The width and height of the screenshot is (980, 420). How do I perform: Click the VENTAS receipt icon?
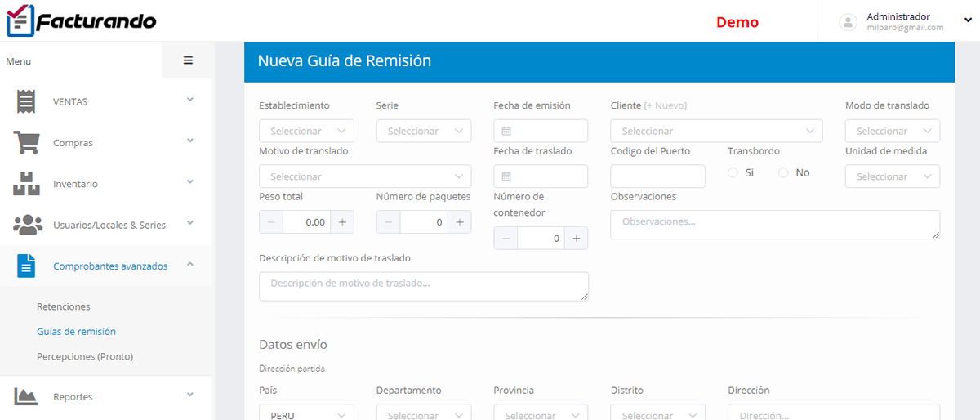[26, 101]
